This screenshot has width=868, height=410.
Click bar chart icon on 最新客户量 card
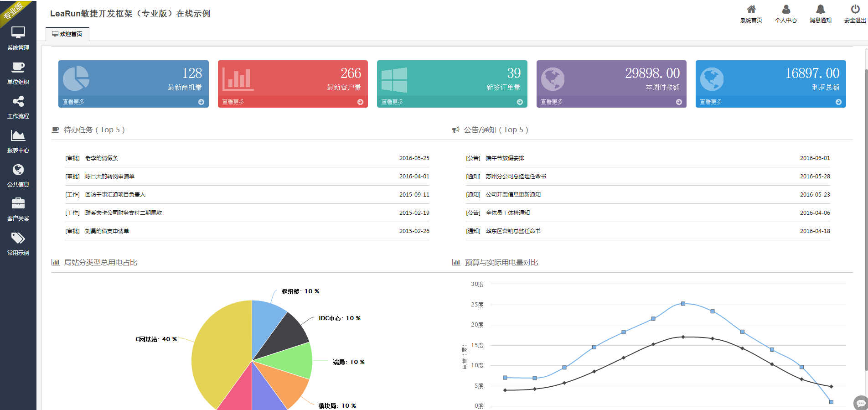tap(238, 79)
